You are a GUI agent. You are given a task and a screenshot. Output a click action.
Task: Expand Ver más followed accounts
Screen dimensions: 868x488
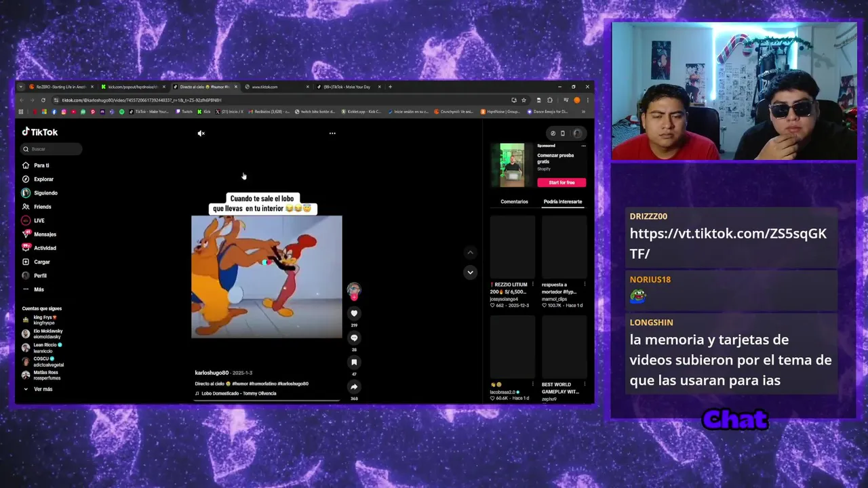coord(38,389)
